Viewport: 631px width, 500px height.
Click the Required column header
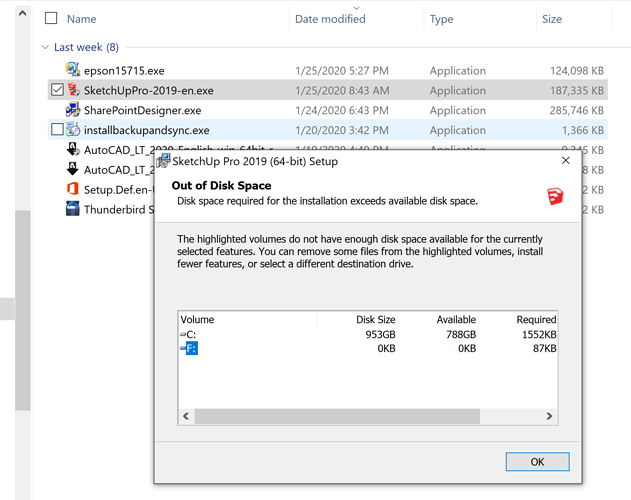tap(536, 320)
